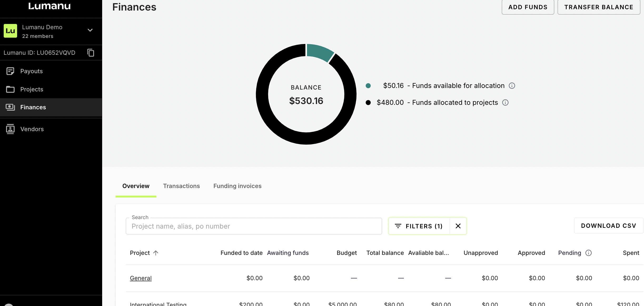Screen dimensions: 644x306
Task: Click the Finances money icon in sidebar
Action: click(x=10, y=107)
